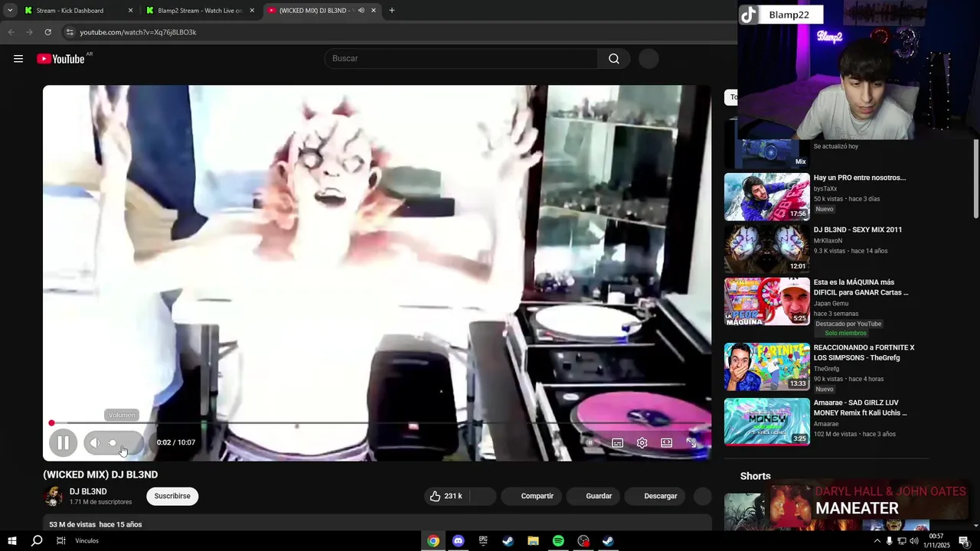Screen dimensions: 980x551
Task: Click TheGrefg channel name
Action: [x=826, y=369]
